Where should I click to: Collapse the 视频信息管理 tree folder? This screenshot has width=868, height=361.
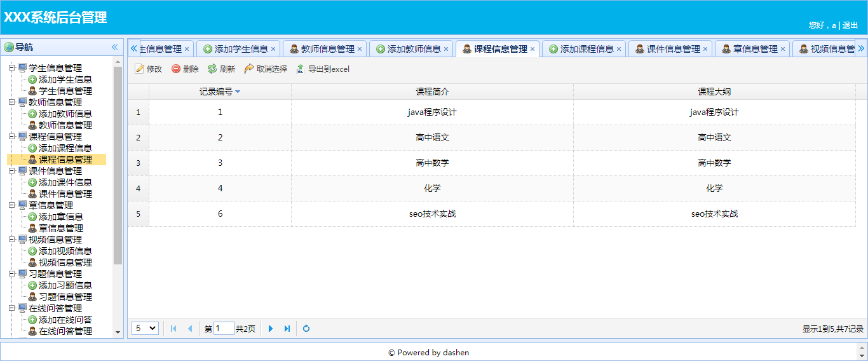point(13,240)
